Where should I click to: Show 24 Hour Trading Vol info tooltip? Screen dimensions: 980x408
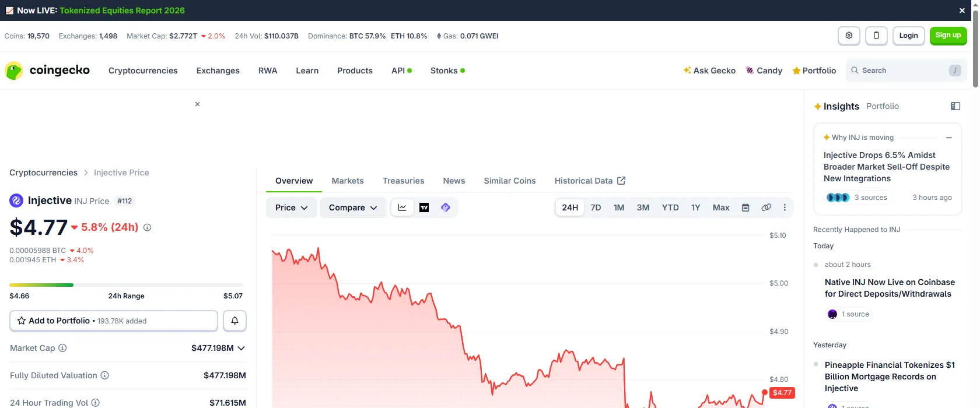coord(95,403)
